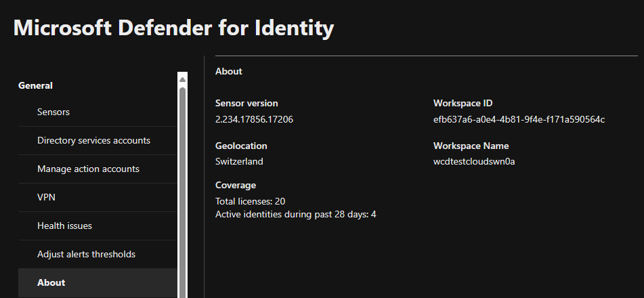644x298 pixels.
Task: Click the Sensor version label
Action: 246,103
